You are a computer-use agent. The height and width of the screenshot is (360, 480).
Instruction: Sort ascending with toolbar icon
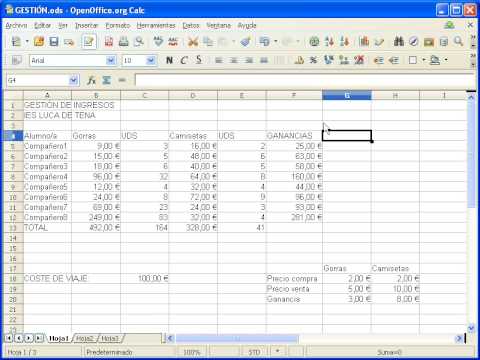click(329, 42)
